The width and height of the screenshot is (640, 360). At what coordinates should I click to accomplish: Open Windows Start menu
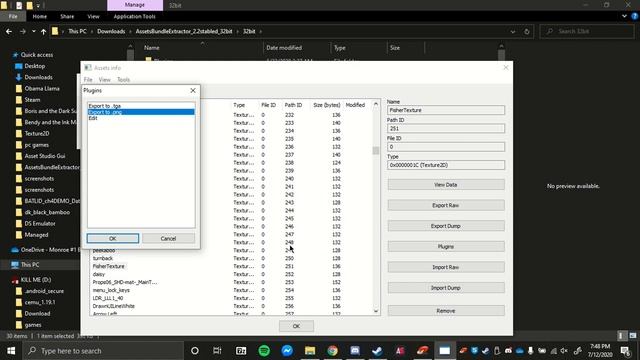(x=11, y=351)
